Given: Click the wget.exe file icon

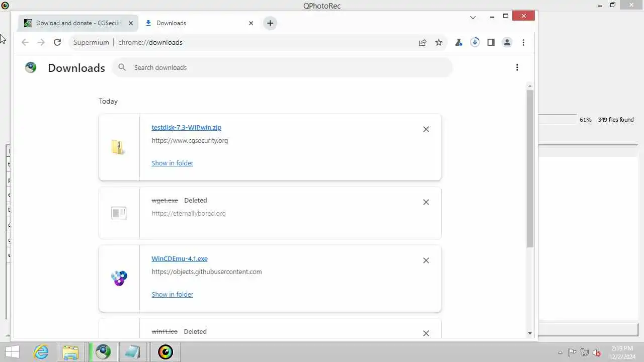Looking at the screenshot, I should coord(119,213).
